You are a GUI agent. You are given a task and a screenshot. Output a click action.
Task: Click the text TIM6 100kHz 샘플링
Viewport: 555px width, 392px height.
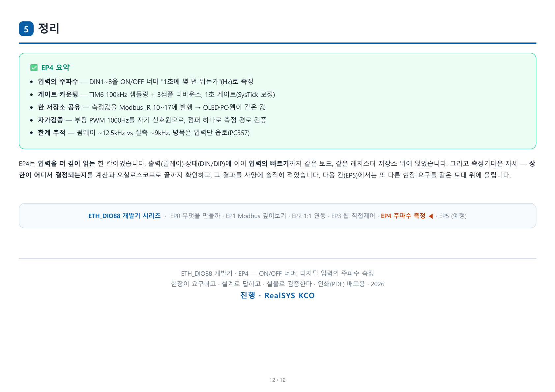(119, 95)
